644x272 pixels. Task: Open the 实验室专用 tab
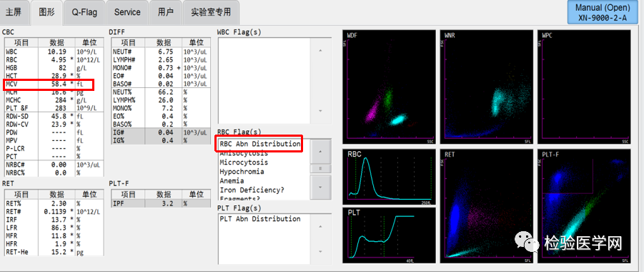pos(211,12)
